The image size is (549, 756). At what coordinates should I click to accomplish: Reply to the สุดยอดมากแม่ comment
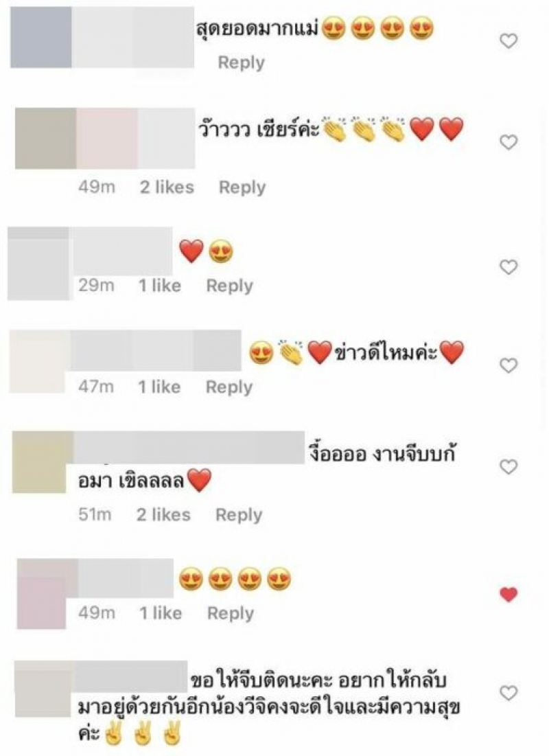[x=242, y=62]
